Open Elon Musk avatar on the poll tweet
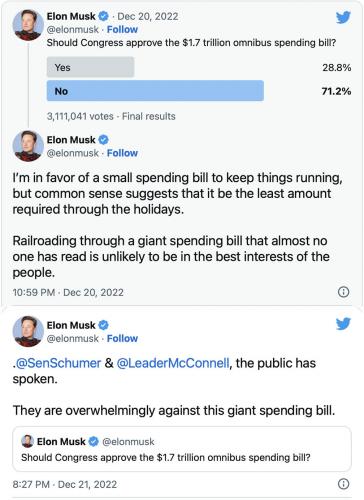Viewport: 364px width, 500px height. click(28, 25)
